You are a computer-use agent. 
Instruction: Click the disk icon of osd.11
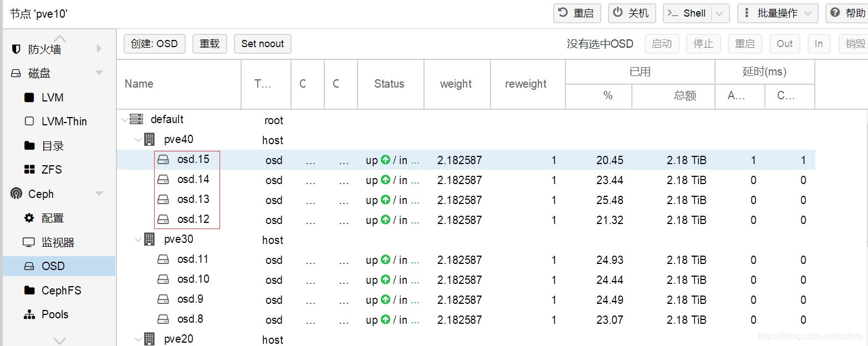[163, 259]
